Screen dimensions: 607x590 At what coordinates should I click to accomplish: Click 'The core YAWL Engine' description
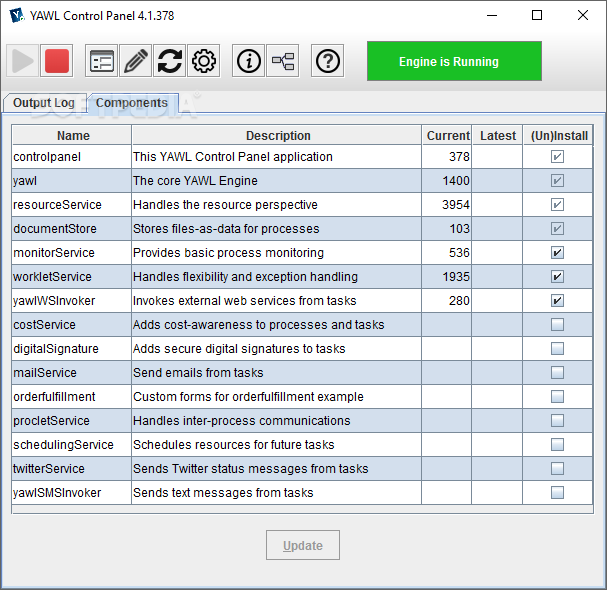click(277, 181)
